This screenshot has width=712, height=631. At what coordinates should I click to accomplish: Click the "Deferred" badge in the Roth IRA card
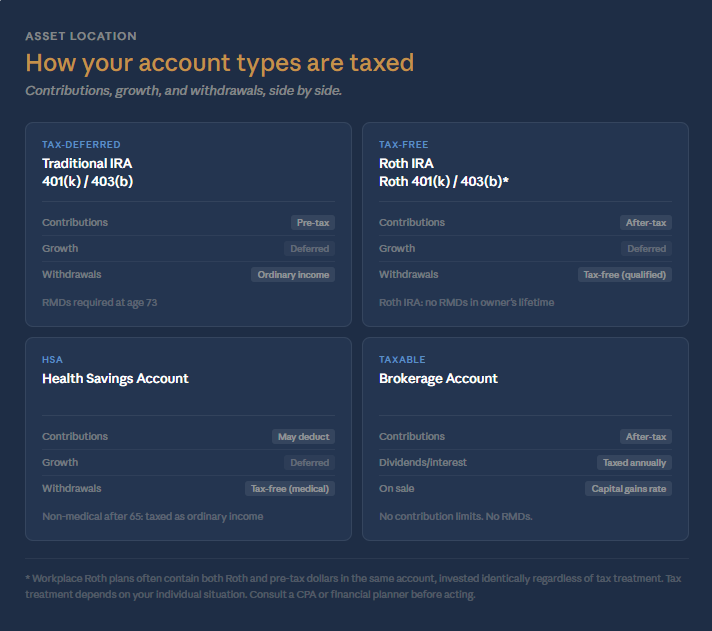[x=647, y=249]
